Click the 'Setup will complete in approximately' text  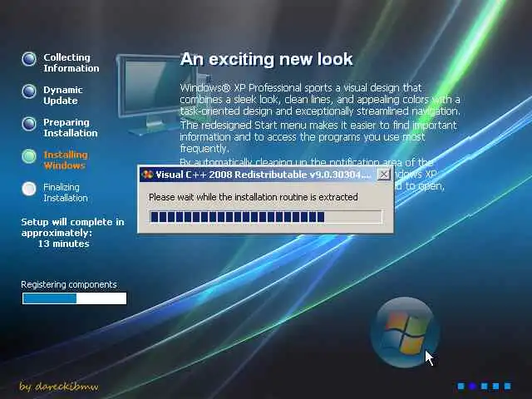click(x=72, y=227)
